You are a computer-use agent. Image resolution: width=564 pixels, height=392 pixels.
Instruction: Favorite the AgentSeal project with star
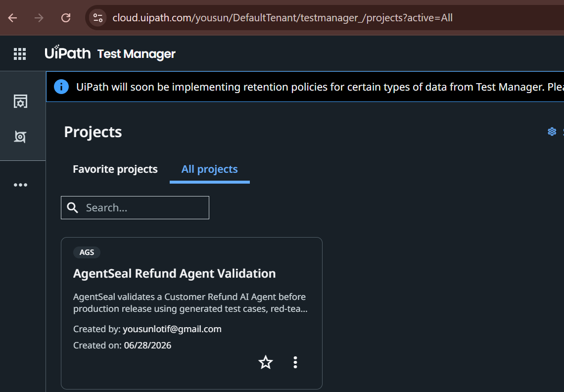pos(266,362)
